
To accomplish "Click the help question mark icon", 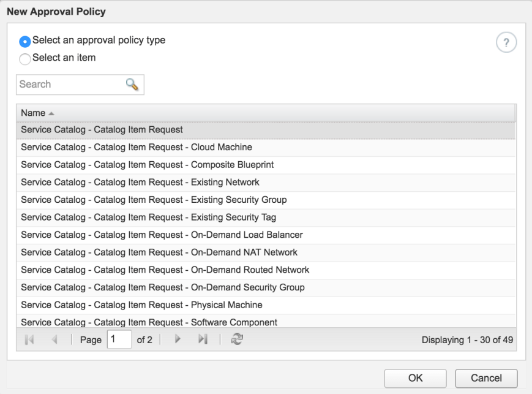I will pos(506,44).
